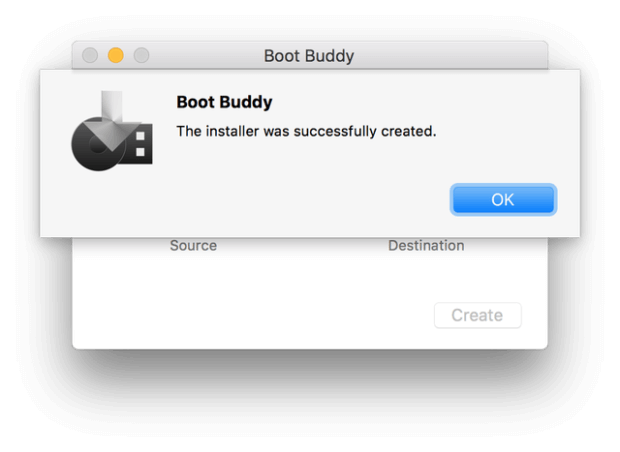The image size is (620, 452).
Task: Click the installer successfully created message
Action: coord(306,131)
